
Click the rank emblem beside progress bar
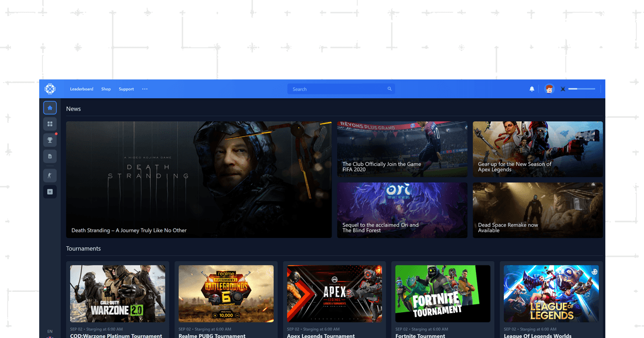563,89
